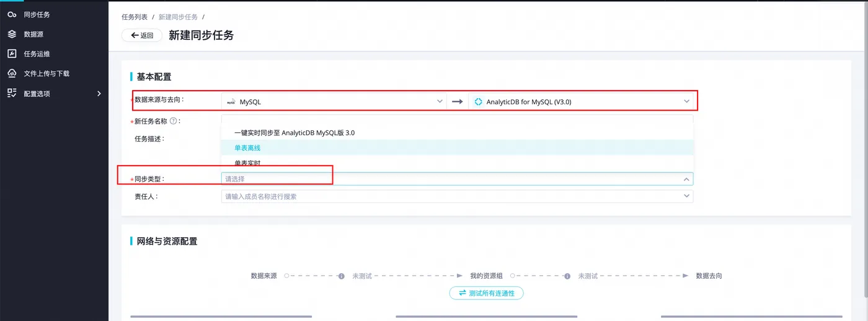The height and width of the screenshot is (321, 868).
Task: Open 责任人 member search dropdown
Action: (457, 196)
